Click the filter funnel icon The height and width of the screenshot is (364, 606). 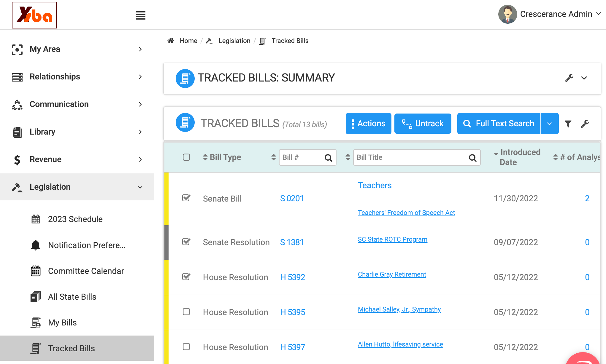click(x=568, y=124)
